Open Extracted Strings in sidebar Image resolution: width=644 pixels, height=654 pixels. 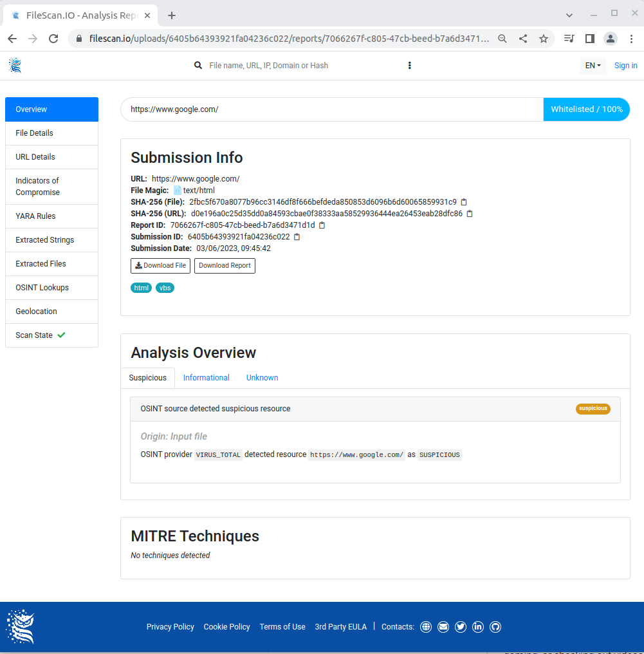click(51, 240)
